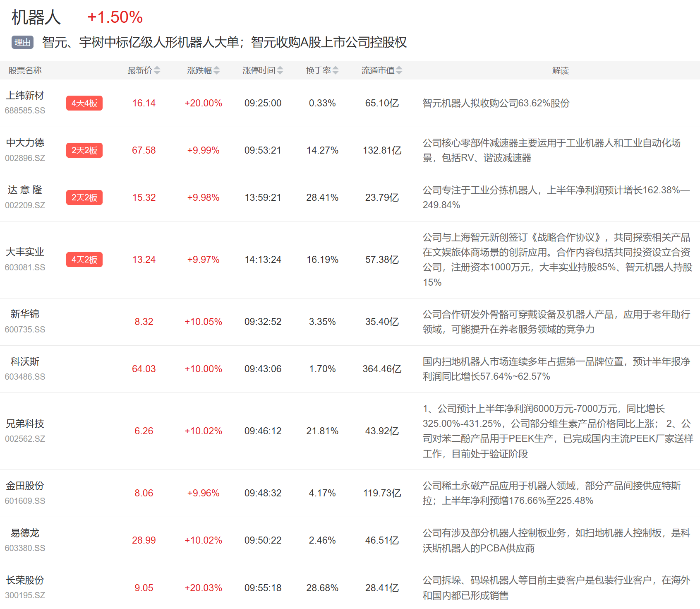Click price 64.03 for 科沃斯
The height and width of the screenshot is (609, 700).
144,369
